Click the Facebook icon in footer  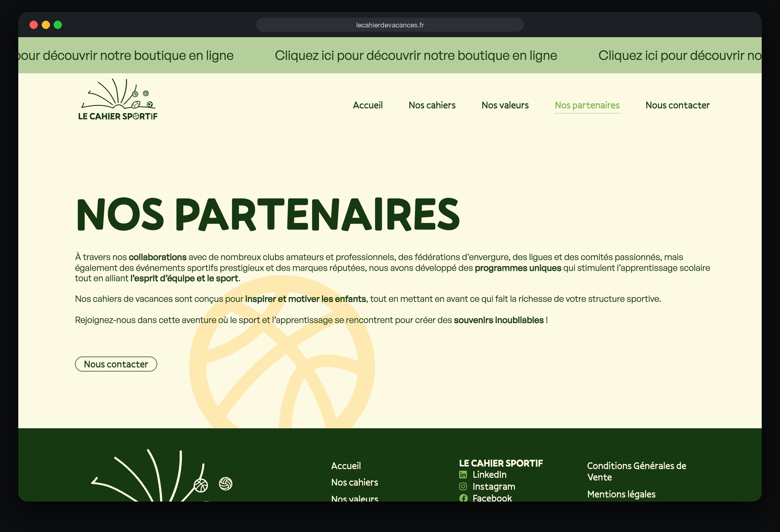(x=463, y=498)
